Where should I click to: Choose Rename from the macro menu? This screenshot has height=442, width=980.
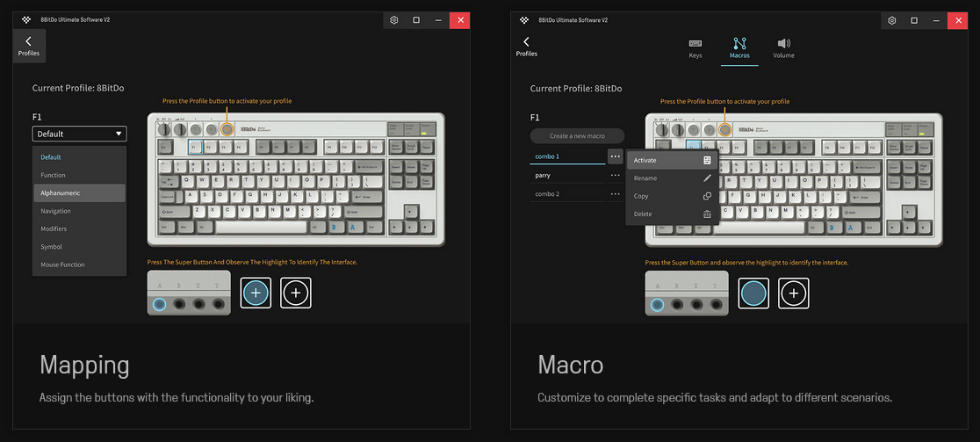[645, 178]
